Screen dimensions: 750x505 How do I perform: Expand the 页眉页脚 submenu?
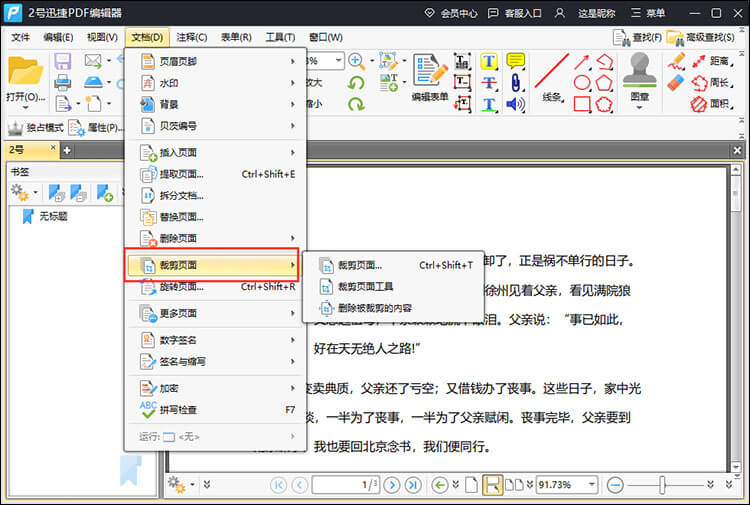click(x=216, y=61)
